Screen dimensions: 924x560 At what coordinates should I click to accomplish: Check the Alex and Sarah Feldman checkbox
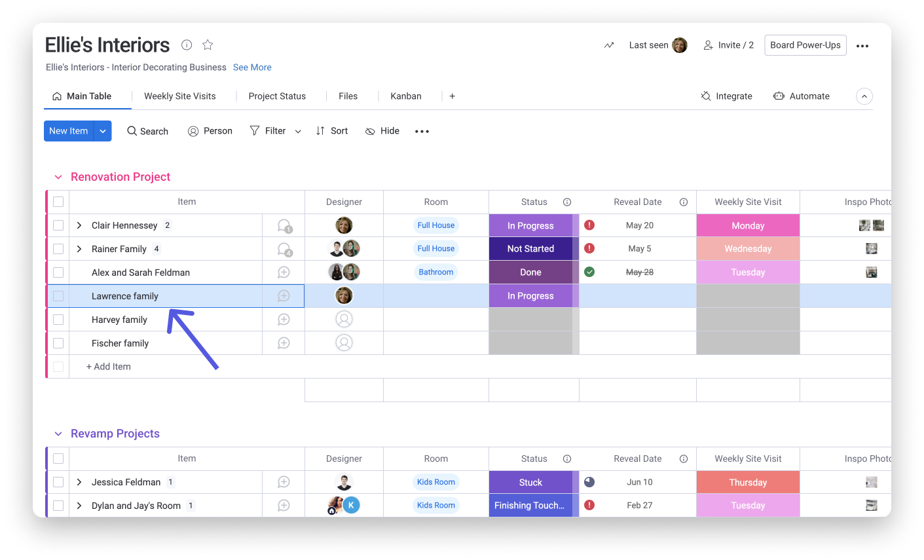tap(58, 272)
